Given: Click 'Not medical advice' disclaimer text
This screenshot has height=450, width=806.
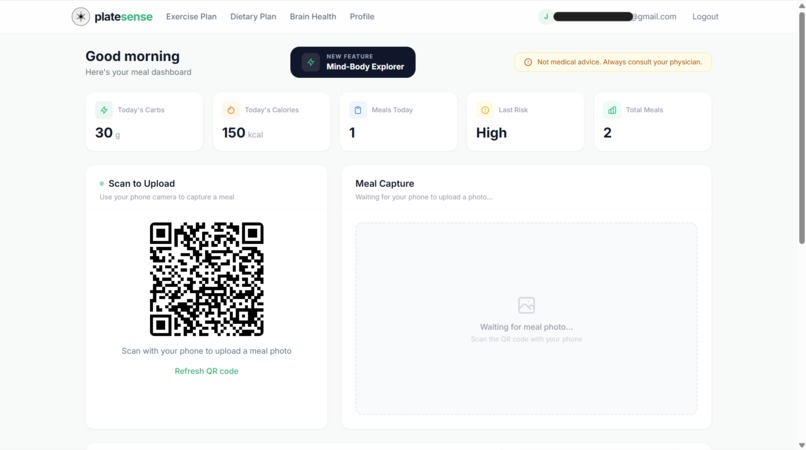Looking at the screenshot, I should click(x=619, y=62).
